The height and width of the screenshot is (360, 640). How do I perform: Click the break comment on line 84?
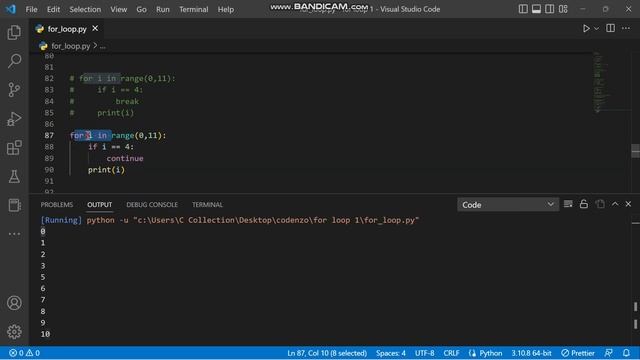click(127, 101)
